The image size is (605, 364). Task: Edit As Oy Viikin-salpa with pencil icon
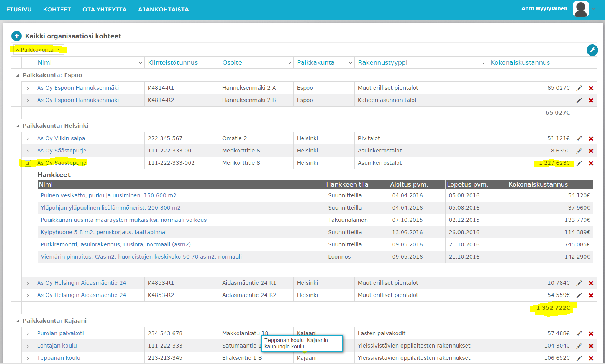579,139
